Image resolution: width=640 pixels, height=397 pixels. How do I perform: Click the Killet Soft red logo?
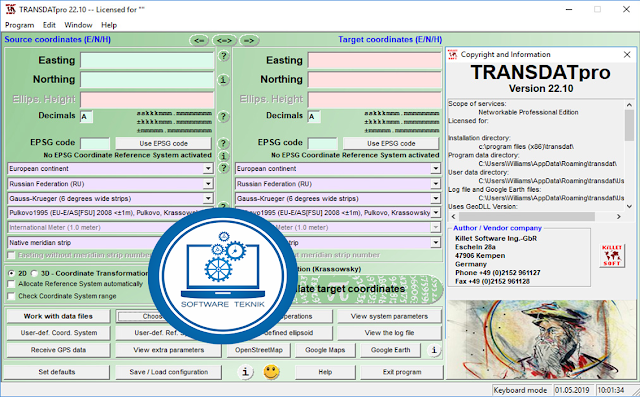[x=612, y=256]
